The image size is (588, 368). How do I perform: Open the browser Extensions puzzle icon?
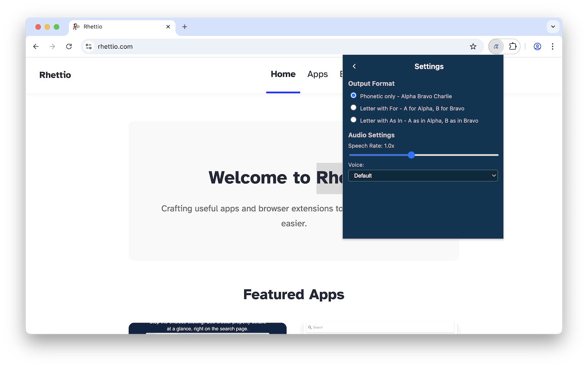(513, 46)
